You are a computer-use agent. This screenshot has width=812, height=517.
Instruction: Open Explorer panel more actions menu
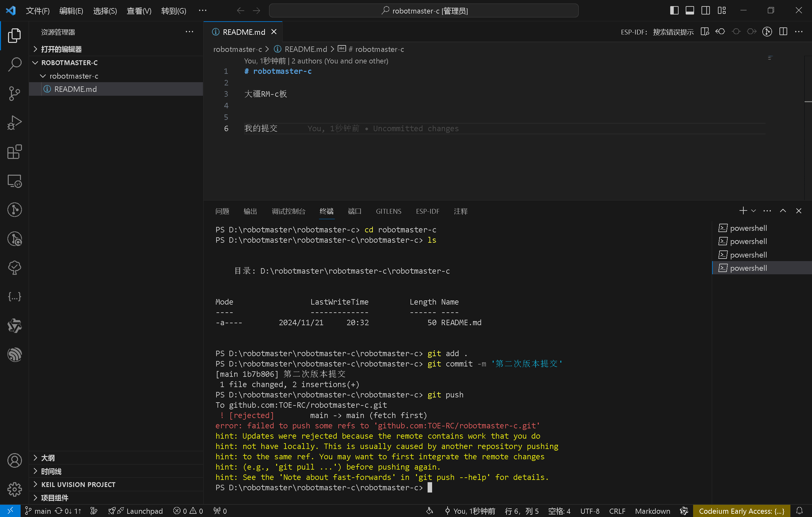click(x=189, y=32)
